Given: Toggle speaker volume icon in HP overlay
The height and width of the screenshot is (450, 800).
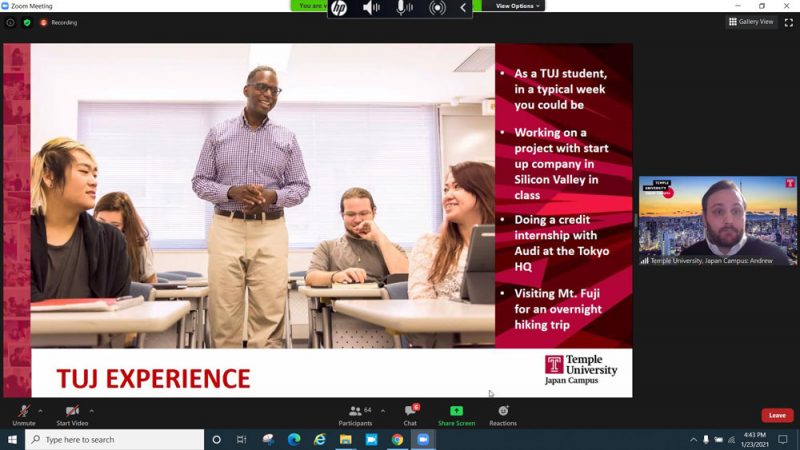Looking at the screenshot, I should [371, 8].
